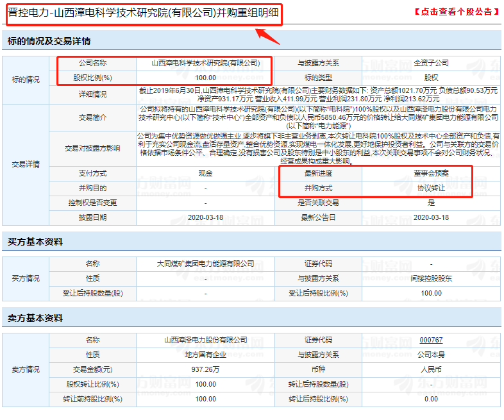Click the 受让后持股数量(股) label cell
504x420 pixels.
pyautogui.click(x=92, y=294)
